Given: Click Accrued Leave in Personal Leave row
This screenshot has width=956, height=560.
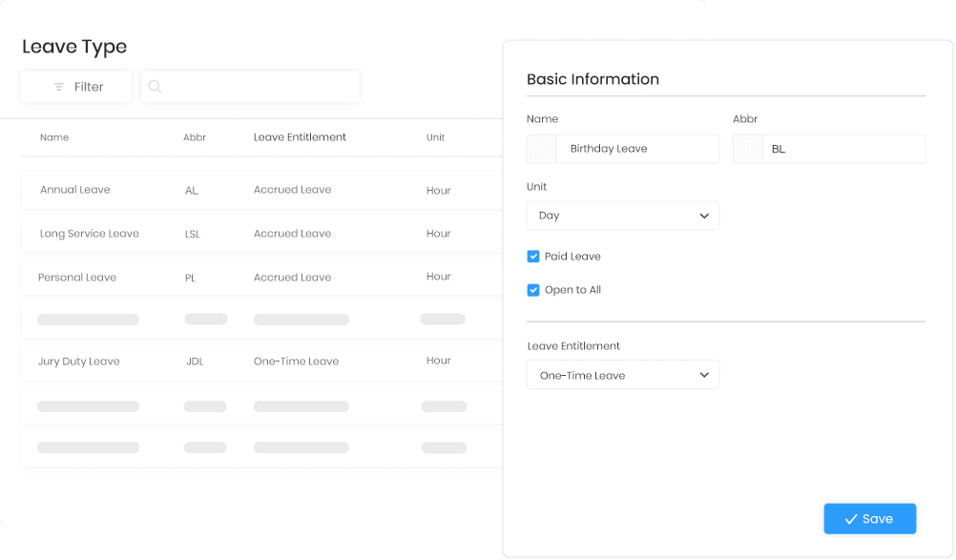Looking at the screenshot, I should (x=293, y=278).
